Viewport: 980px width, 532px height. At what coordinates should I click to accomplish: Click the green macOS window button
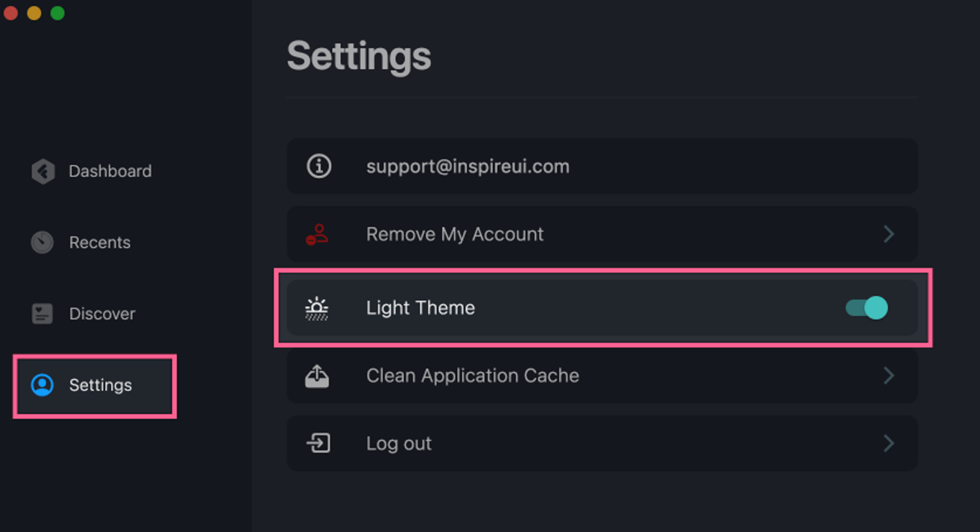[x=57, y=13]
